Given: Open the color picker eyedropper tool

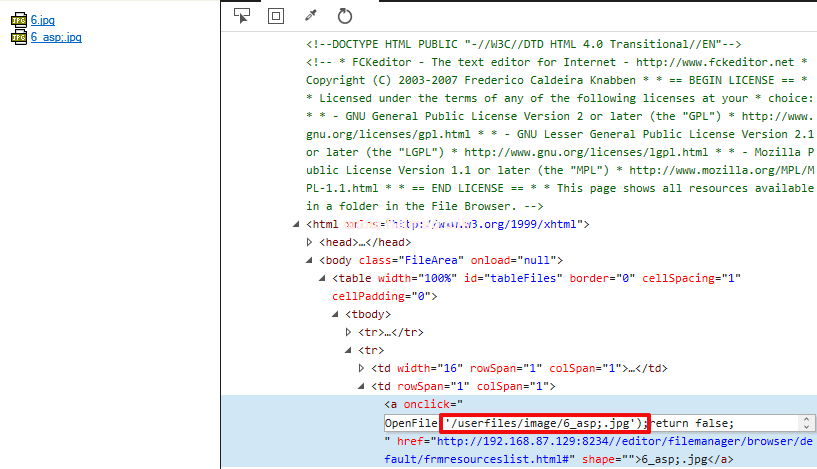Looking at the screenshot, I should tap(310, 15).
